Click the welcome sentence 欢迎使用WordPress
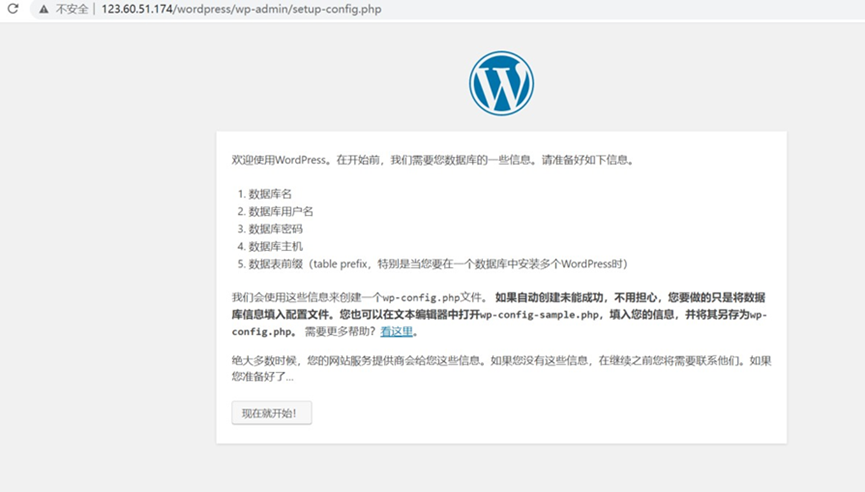865x492 pixels. coord(432,160)
